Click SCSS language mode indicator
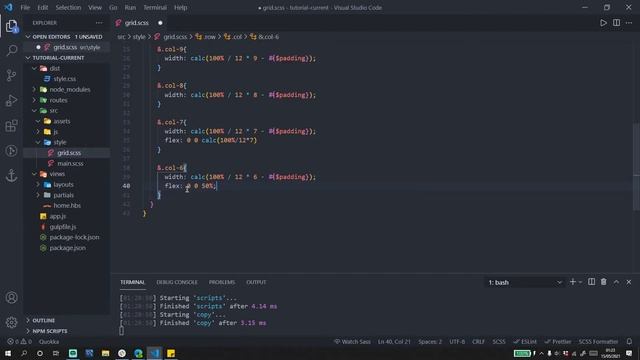Viewport: 640px width, 360px height. 499,342
